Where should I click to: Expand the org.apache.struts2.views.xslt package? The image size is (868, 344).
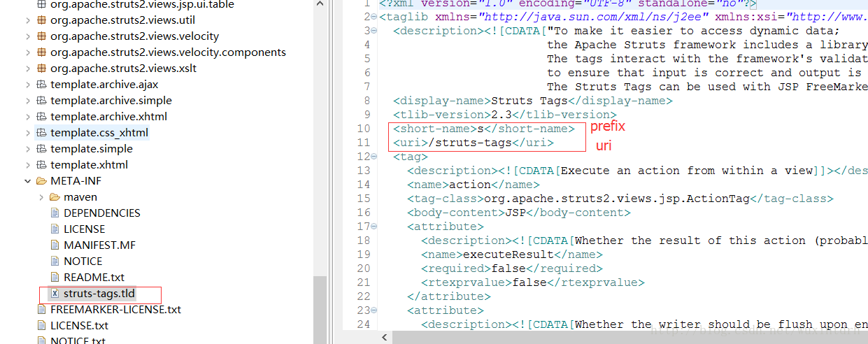28,68
